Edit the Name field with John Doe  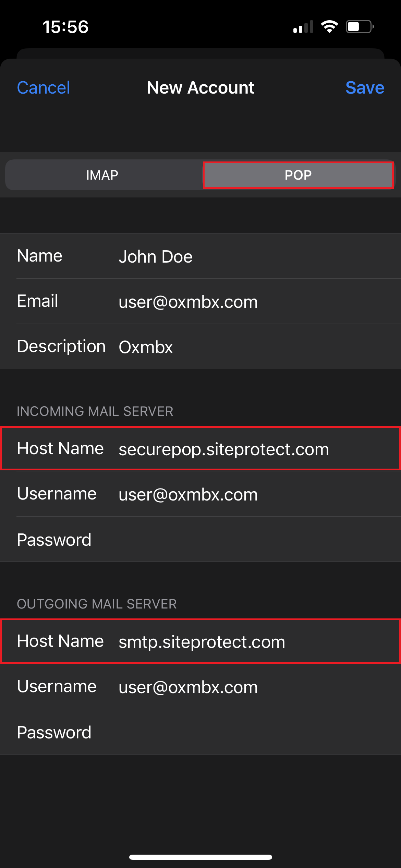pyautogui.click(x=240, y=256)
